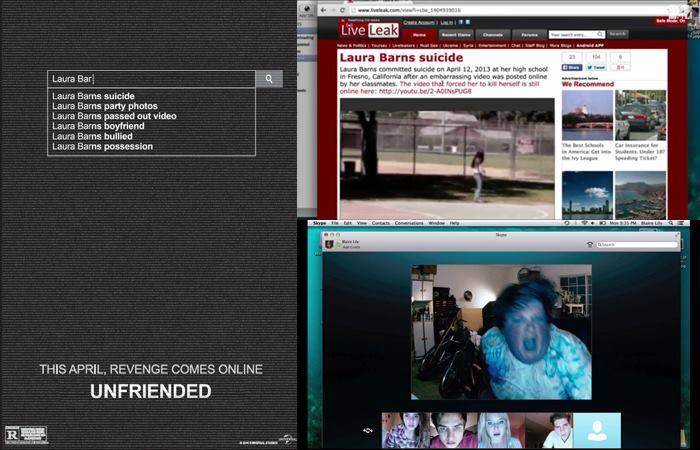The image size is (700, 450).
Task: Open the Log in link on LiveLeak
Action: coord(446,22)
